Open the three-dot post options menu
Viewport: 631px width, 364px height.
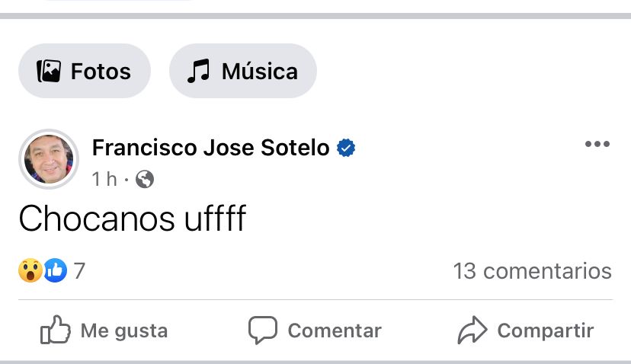pyautogui.click(x=597, y=144)
